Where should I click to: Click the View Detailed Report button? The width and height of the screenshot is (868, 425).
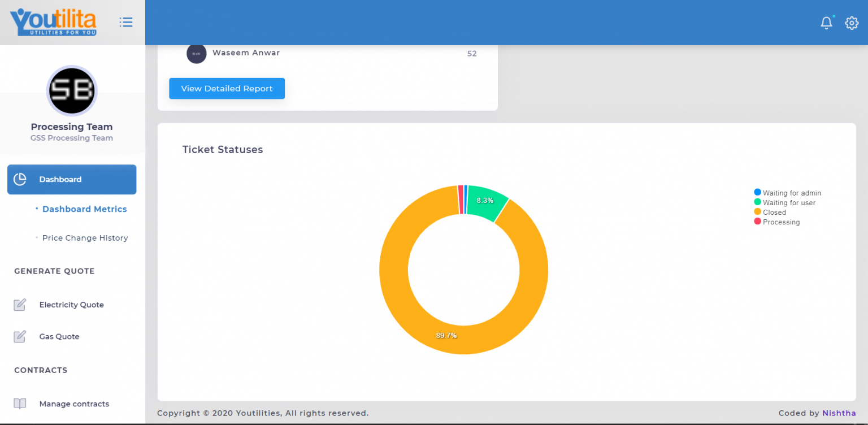pyautogui.click(x=227, y=89)
